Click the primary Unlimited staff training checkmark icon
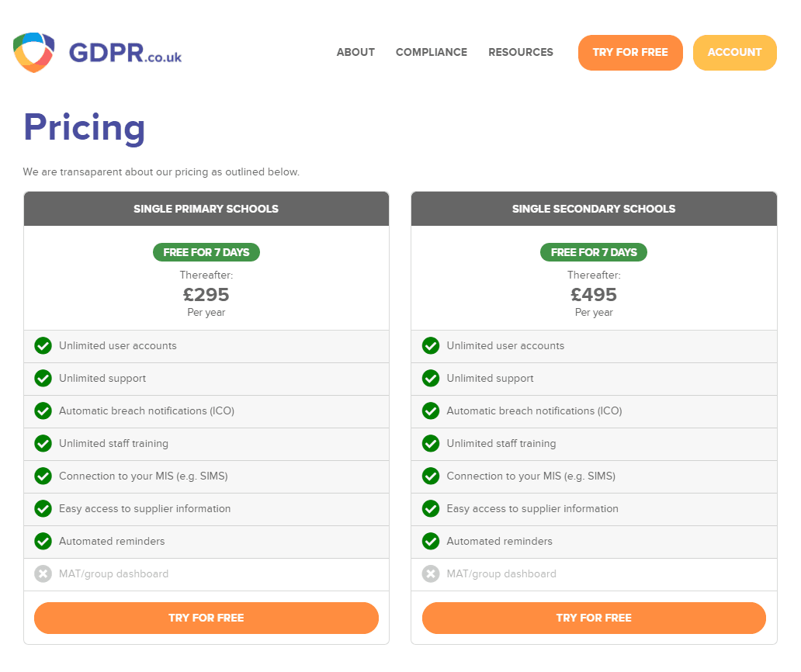 (43, 444)
